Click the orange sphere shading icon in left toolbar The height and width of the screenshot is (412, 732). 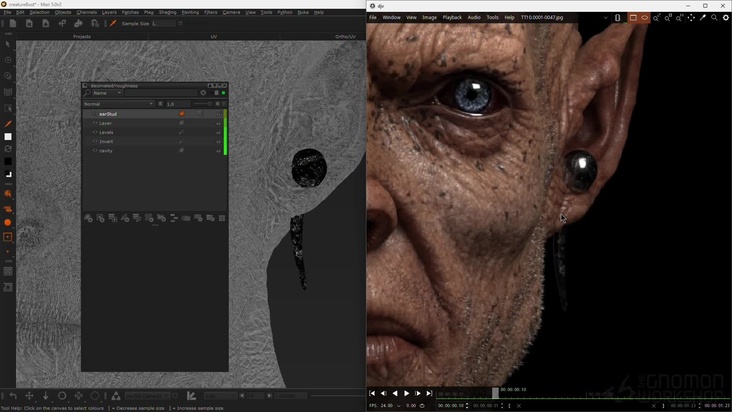tap(7, 223)
